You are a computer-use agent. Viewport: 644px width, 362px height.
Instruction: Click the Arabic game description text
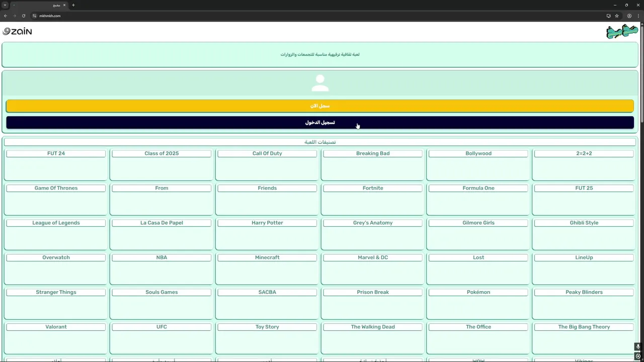(x=320, y=54)
